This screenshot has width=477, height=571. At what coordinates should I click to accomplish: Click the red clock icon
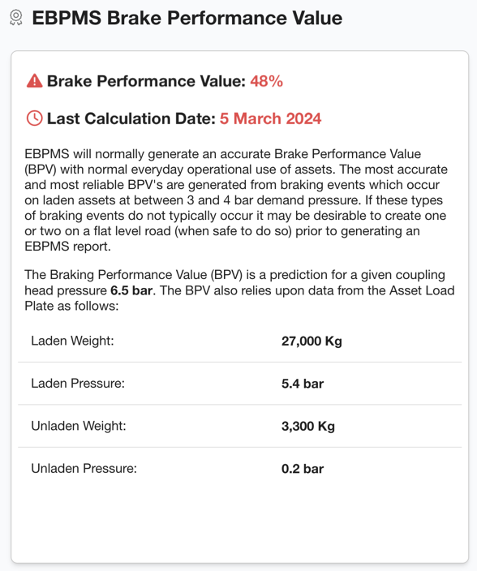click(x=35, y=118)
